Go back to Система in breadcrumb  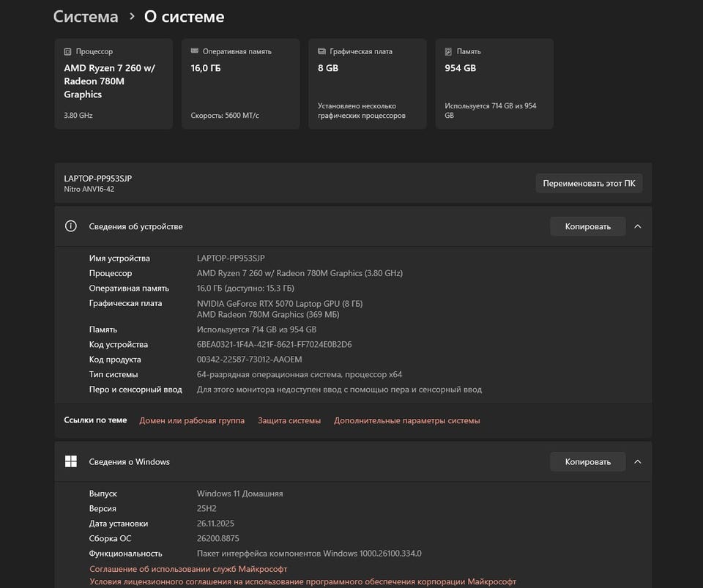pyautogui.click(x=86, y=17)
